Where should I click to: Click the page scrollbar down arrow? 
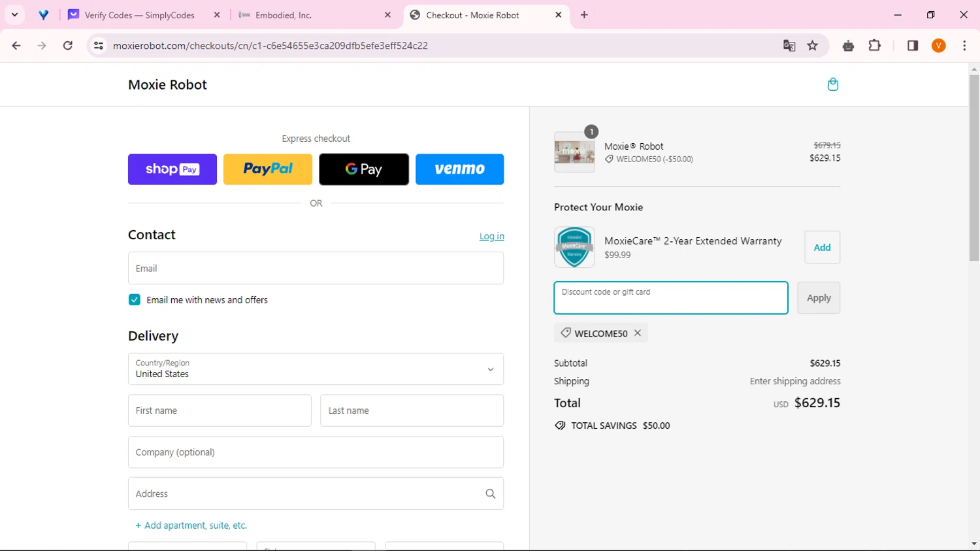pyautogui.click(x=974, y=544)
